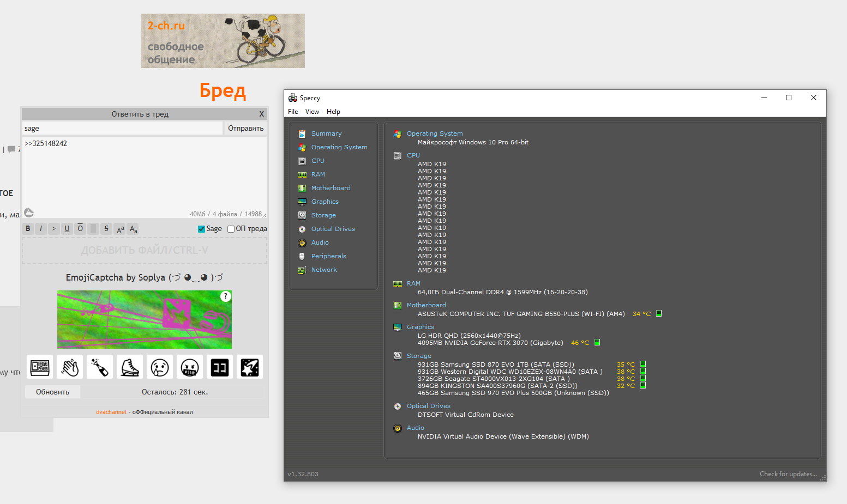The width and height of the screenshot is (847, 504).
Task: Apply bold formatting in reply form
Action: (28, 229)
